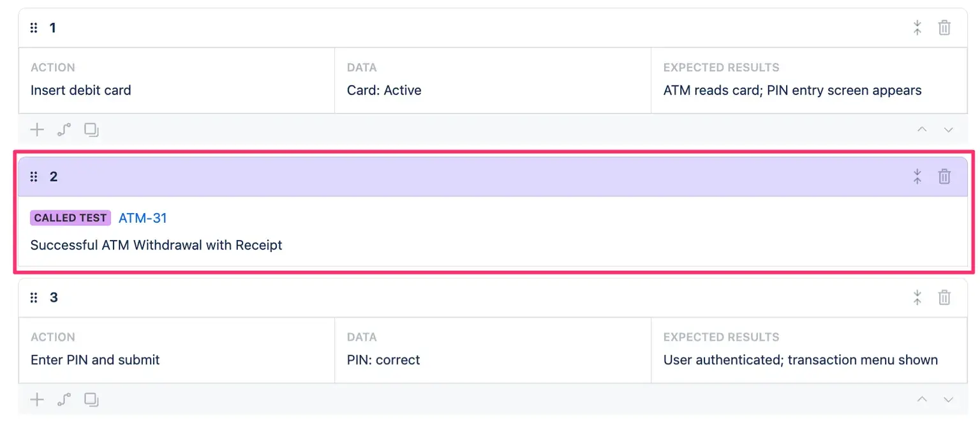This screenshot has width=980, height=425.
Task: Move step 3 up using the up chevron
Action: tap(921, 399)
